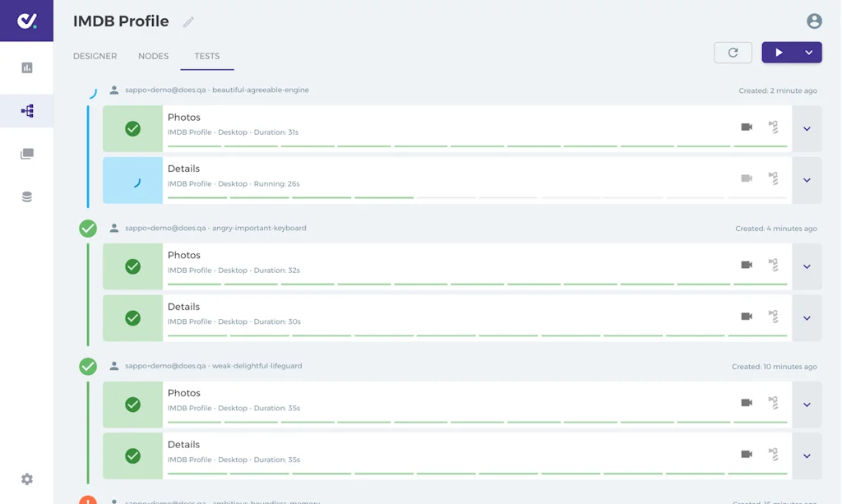
Task: Click the company logo in the top corner
Action: coord(26,20)
